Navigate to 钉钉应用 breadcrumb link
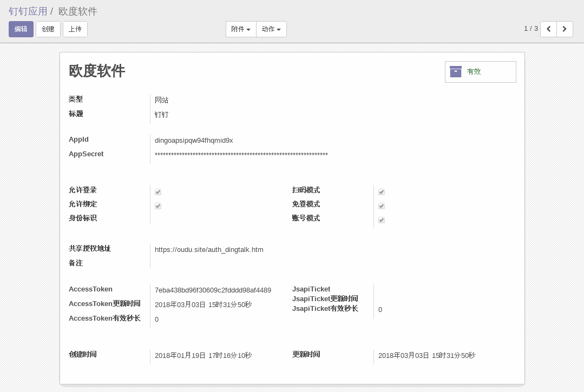 [x=28, y=11]
